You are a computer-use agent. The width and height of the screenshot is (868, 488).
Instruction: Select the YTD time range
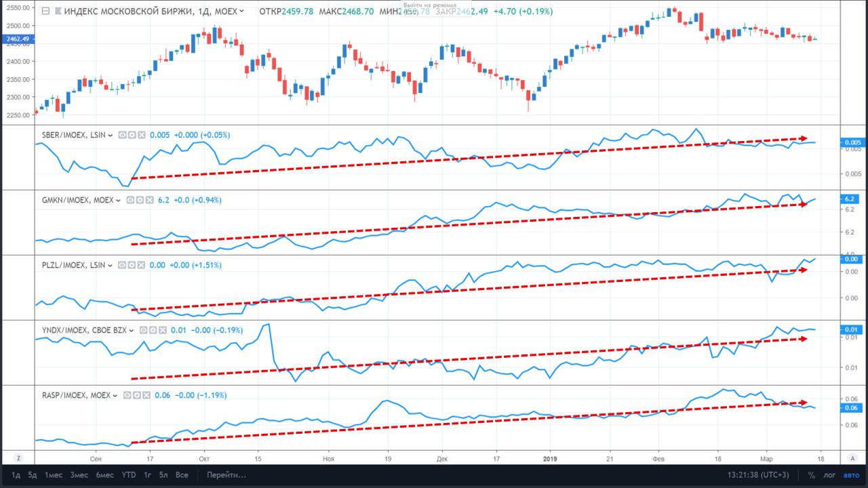pos(129,475)
